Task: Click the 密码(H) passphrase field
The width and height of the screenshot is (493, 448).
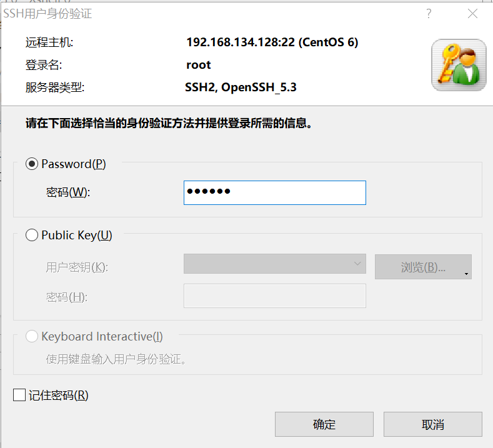Action: pos(275,296)
